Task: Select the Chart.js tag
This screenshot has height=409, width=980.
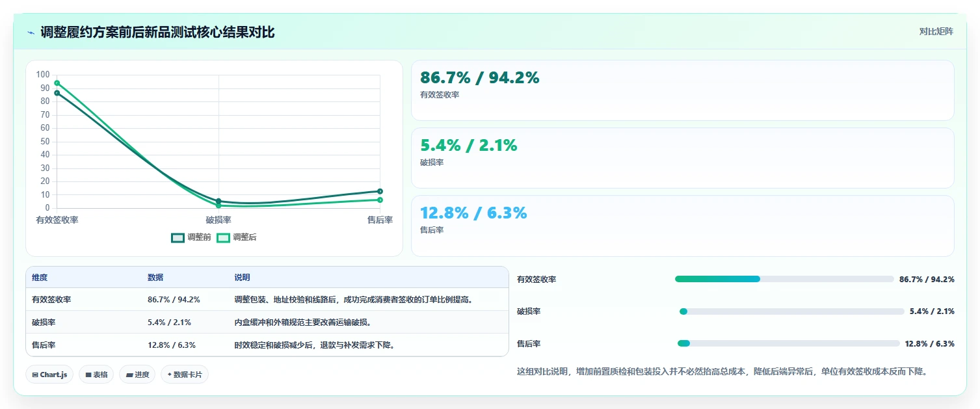Action: [x=49, y=375]
